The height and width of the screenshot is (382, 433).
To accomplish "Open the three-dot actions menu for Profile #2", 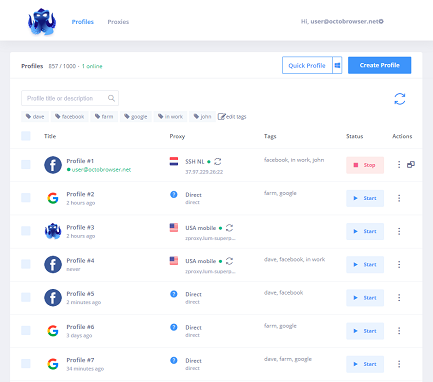I will pos(399,198).
